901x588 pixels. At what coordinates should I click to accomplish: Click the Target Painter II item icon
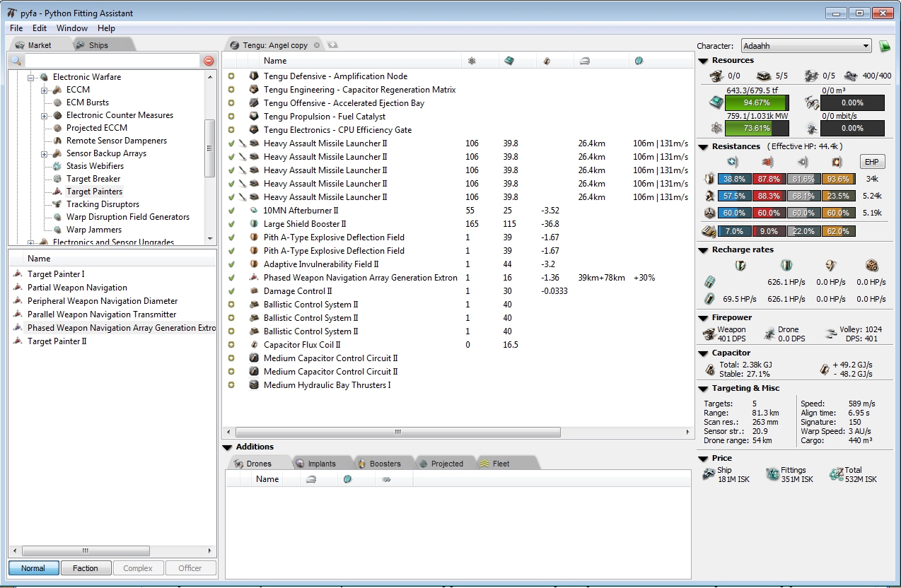click(x=18, y=341)
